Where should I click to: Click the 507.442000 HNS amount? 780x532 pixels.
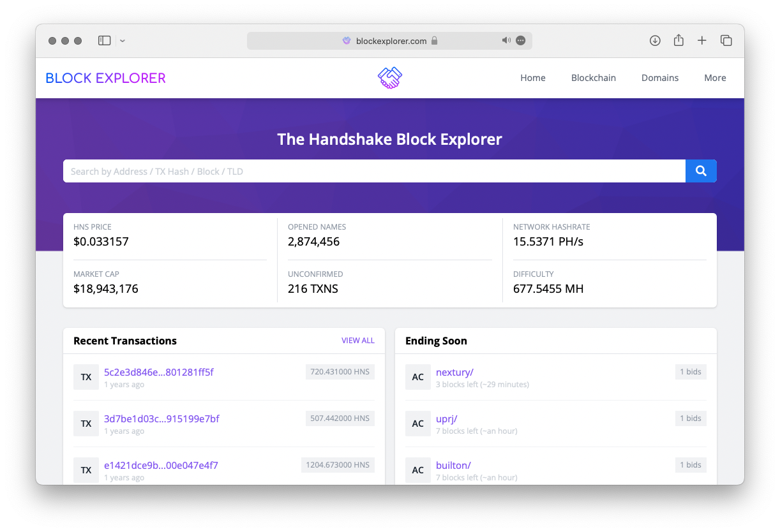[340, 418]
